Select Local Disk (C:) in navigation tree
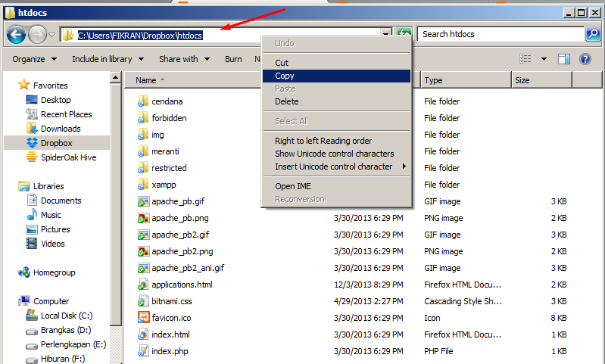The image size is (605, 364). 66,316
